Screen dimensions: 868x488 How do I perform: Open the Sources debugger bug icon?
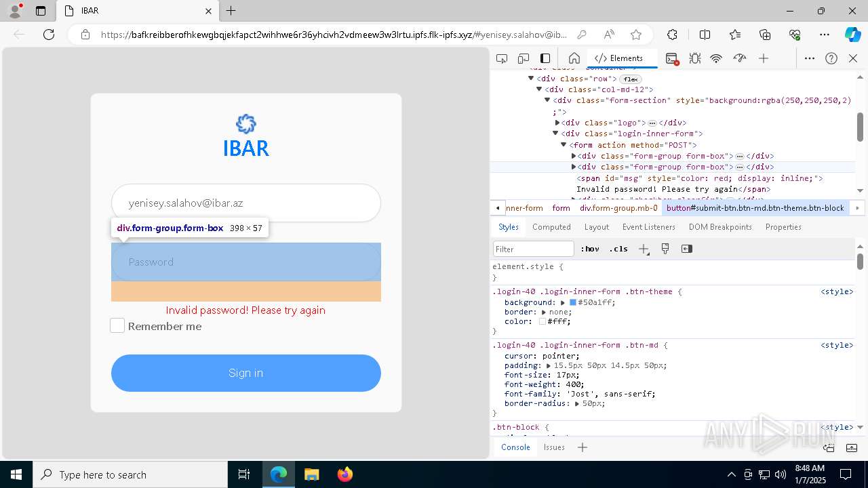pos(694,58)
